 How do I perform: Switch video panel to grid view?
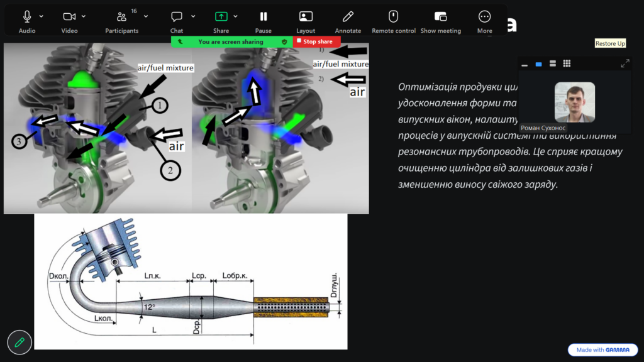[x=567, y=63]
